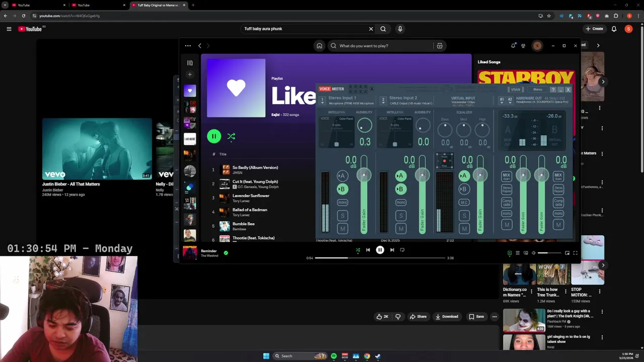Open Spotify Home via the house icon
This screenshot has height=362, width=644.
click(x=319, y=46)
